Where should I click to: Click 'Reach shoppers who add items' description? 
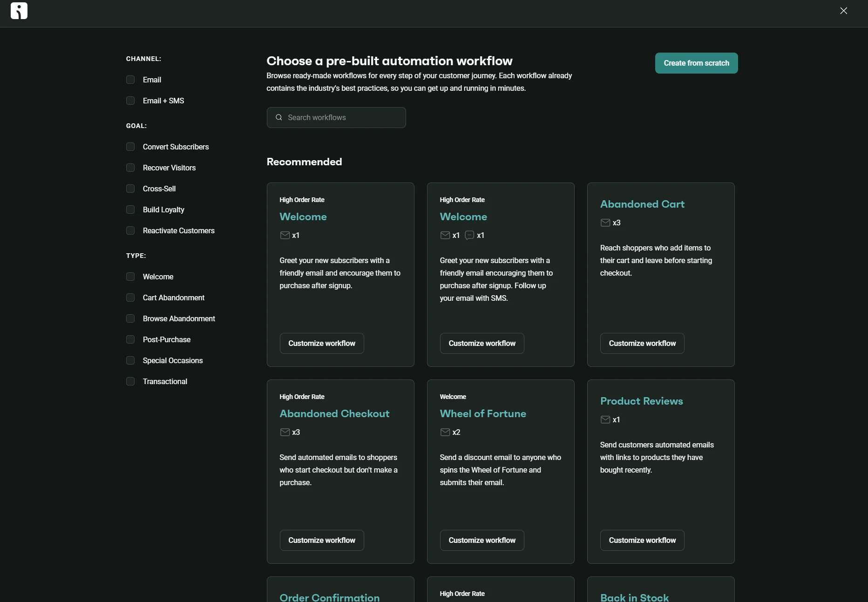pyautogui.click(x=656, y=260)
